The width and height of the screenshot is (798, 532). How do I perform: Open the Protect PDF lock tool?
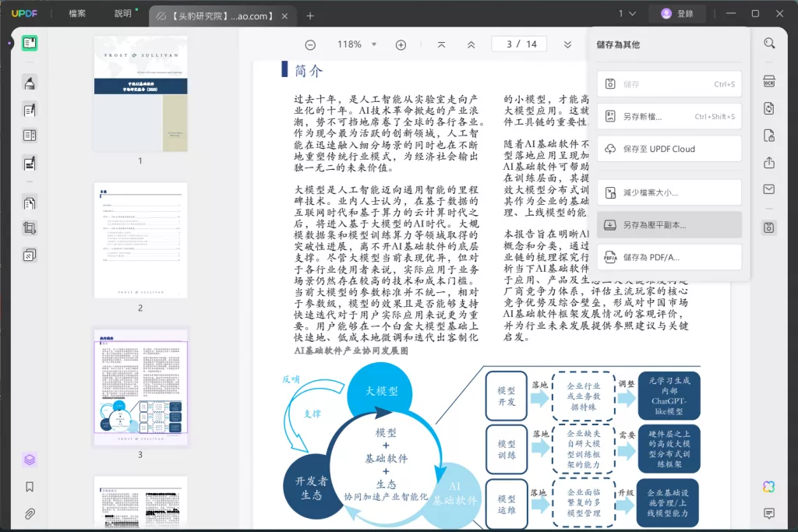[x=769, y=136]
